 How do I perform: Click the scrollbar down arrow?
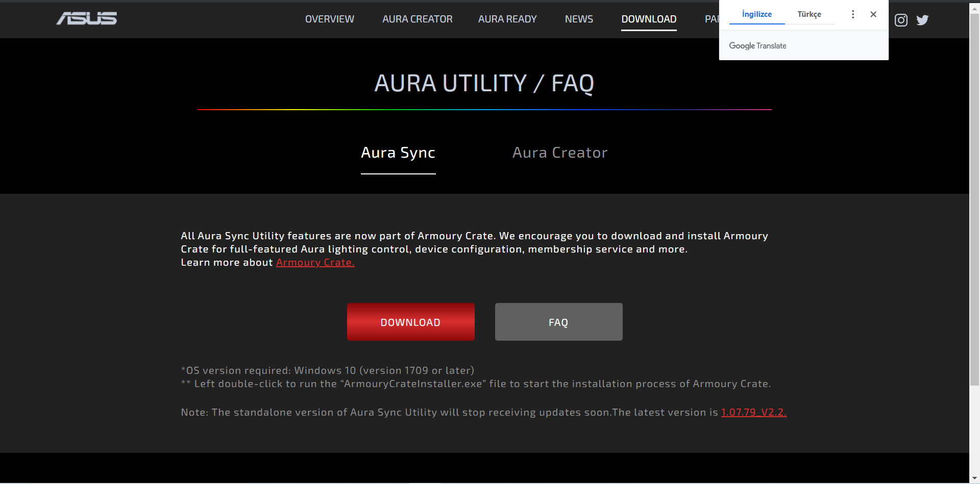coord(974,478)
